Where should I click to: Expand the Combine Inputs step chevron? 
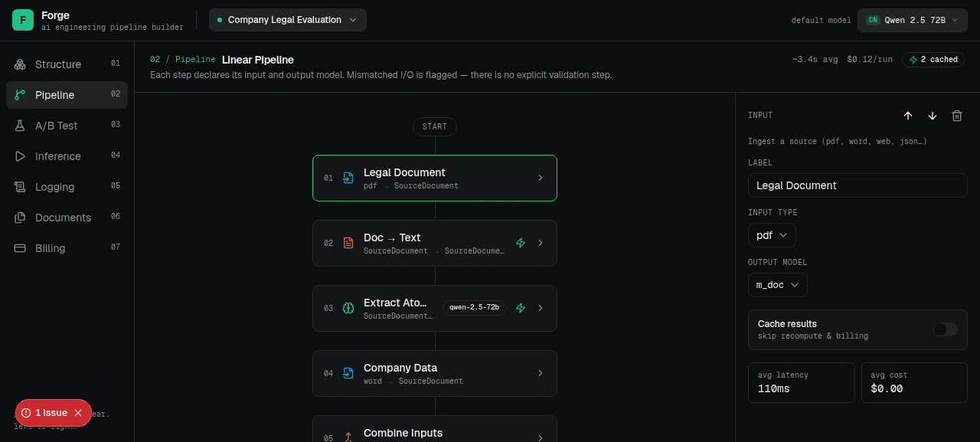(540, 437)
